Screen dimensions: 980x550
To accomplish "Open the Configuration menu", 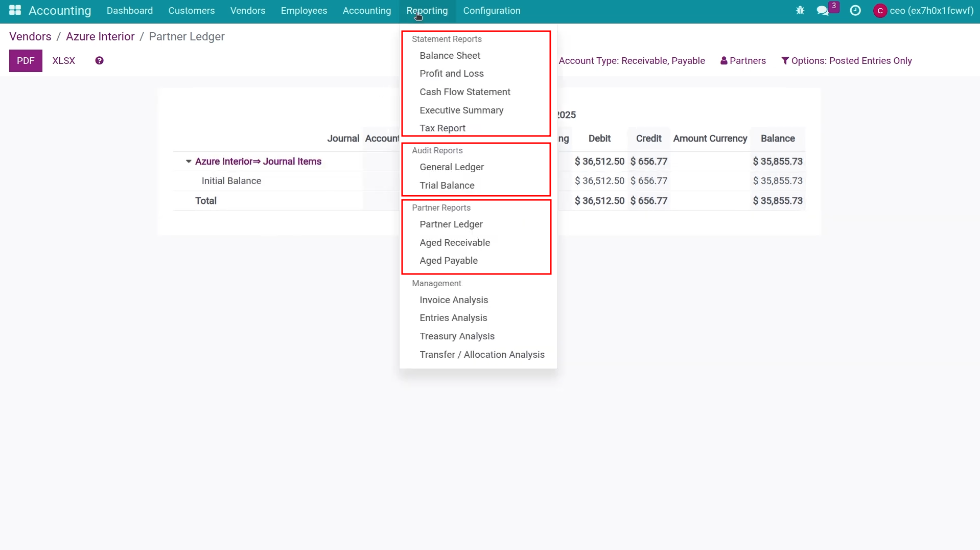I will coord(491,11).
